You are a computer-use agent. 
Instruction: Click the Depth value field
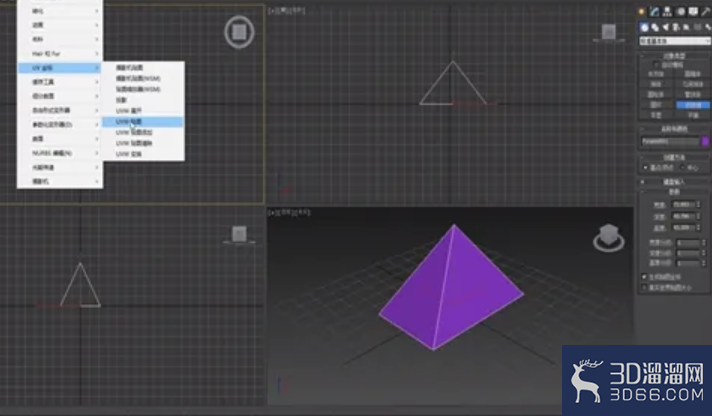682,216
